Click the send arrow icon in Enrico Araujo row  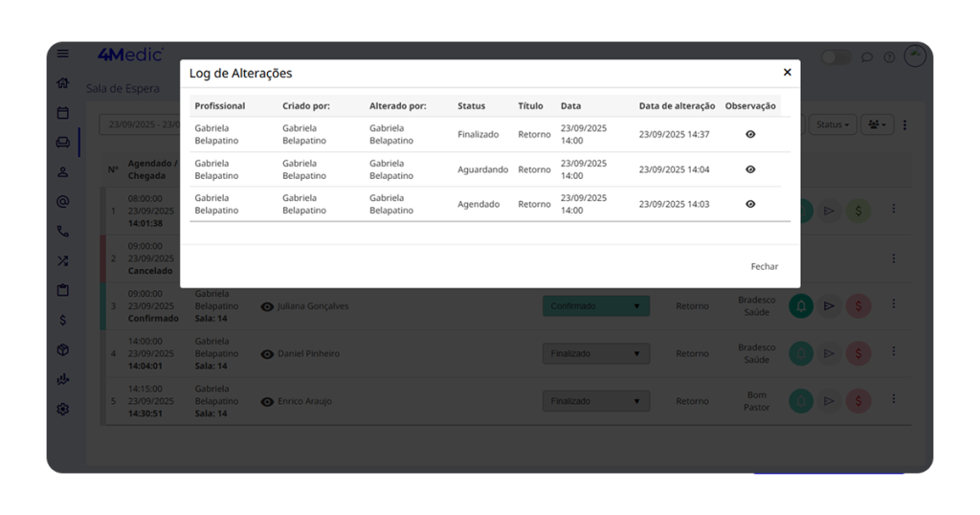830,402
